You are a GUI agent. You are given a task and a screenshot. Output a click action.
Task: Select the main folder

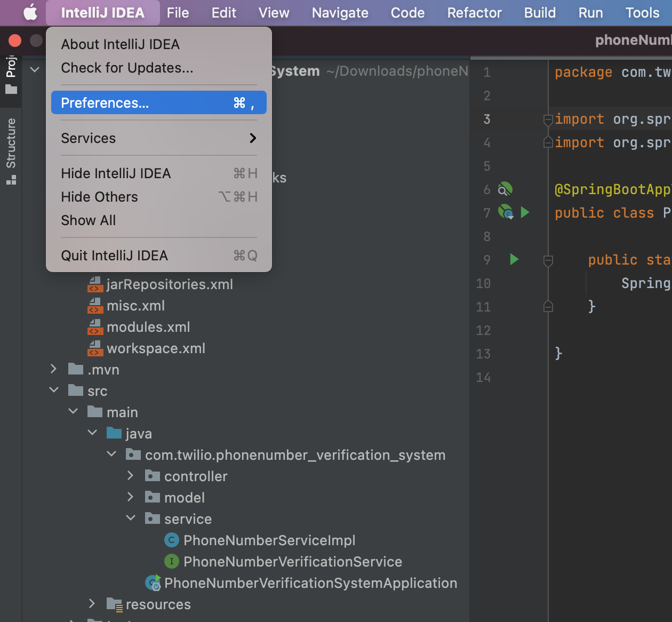click(x=122, y=412)
